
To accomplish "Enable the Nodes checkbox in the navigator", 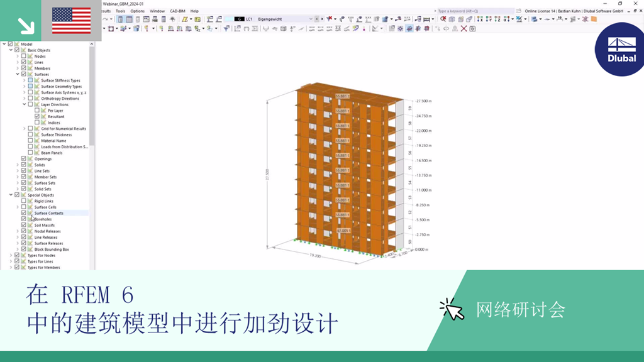I will [x=23, y=56].
